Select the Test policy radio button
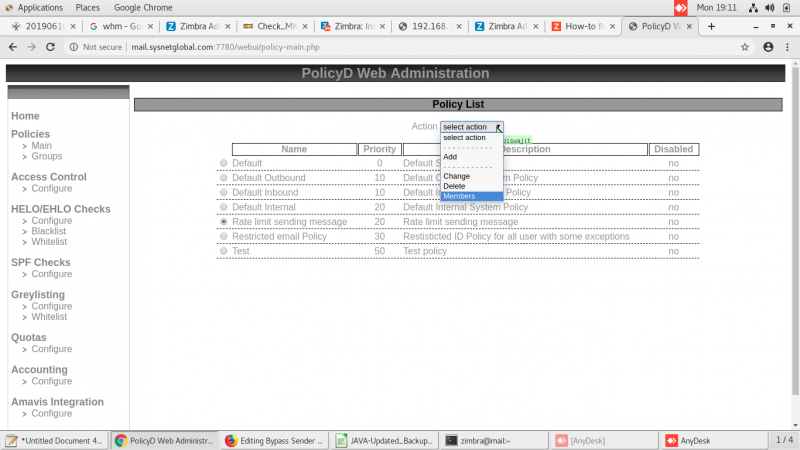The height and width of the screenshot is (450, 800). click(x=223, y=251)
